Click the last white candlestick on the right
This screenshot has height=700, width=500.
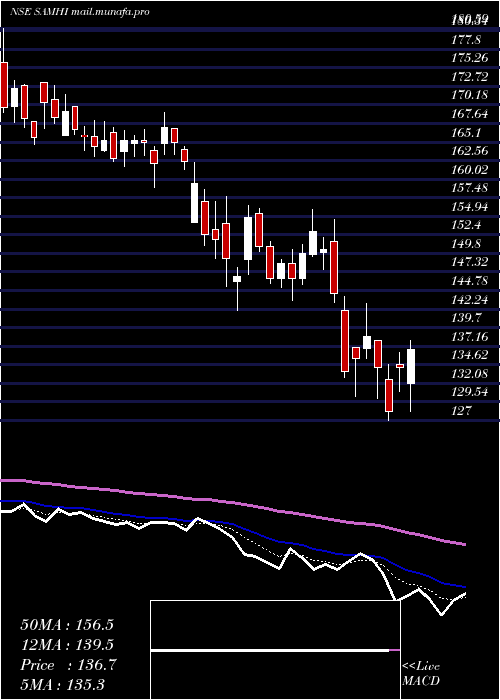pos(411,367)
